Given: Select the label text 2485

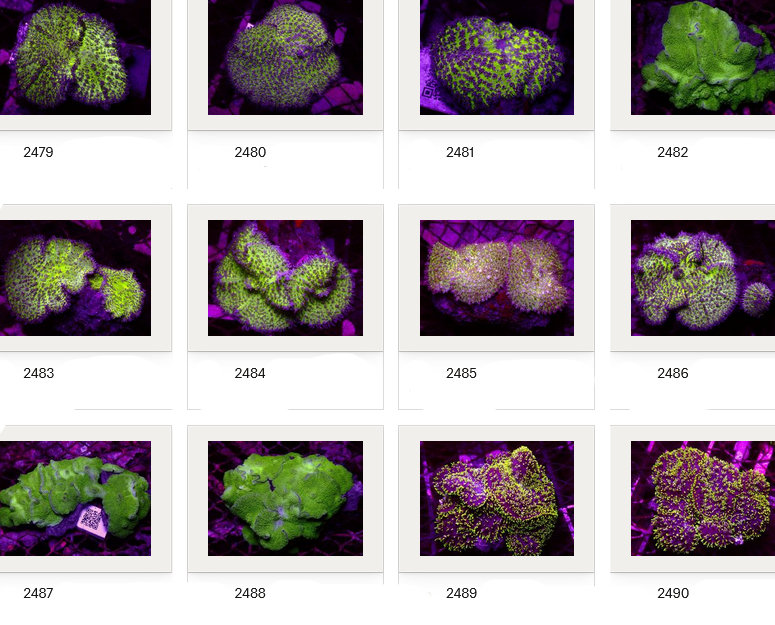Looking at the screenshot, I should [461, 373].
